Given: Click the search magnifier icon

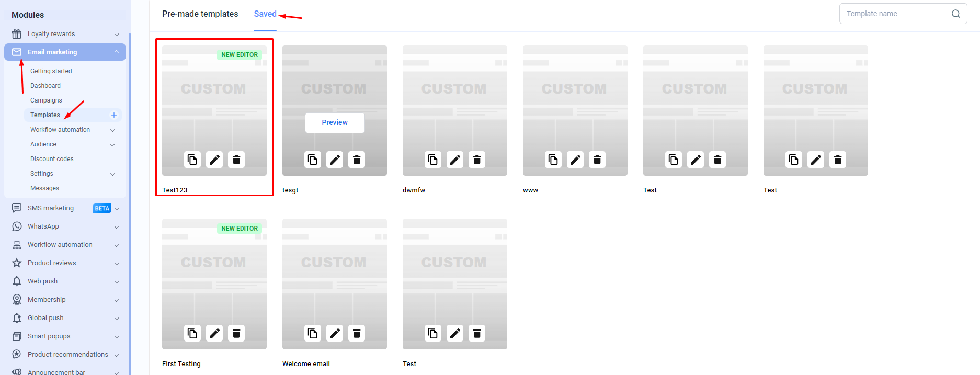Looking at the screenshot, I should coord(956,14).
